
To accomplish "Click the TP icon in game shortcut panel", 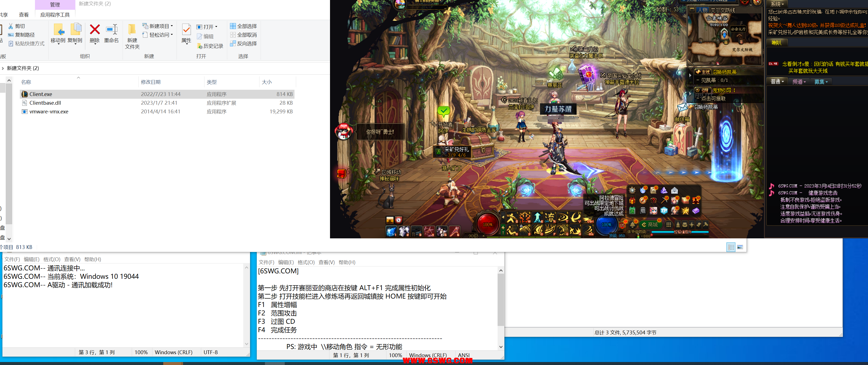I will (664, 211).
